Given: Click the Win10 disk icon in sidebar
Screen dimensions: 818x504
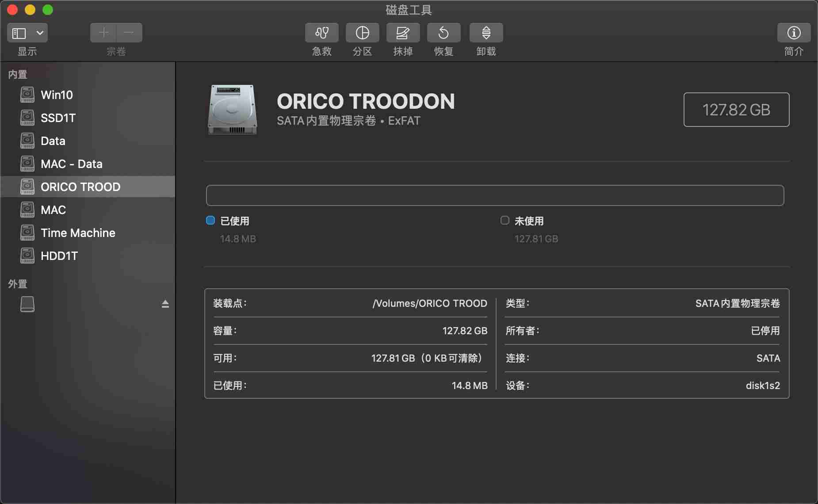Looking at the screenshot, I should click(27, 95).
